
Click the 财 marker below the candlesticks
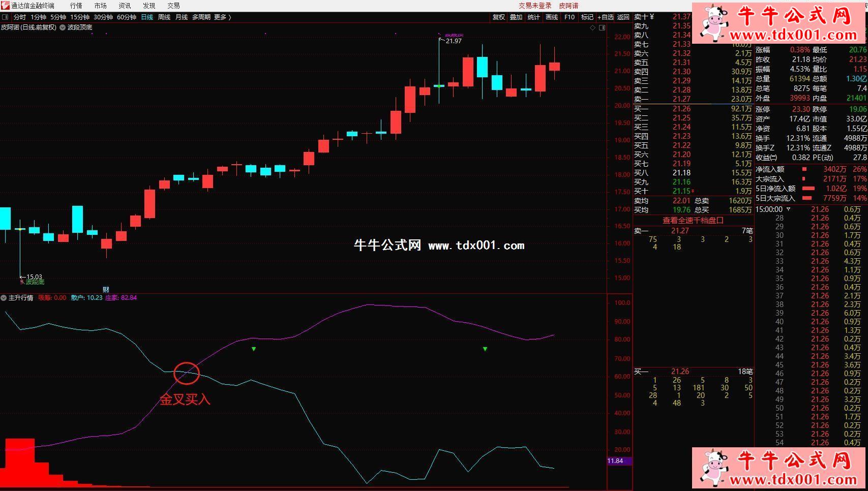[x=106, y=290]
